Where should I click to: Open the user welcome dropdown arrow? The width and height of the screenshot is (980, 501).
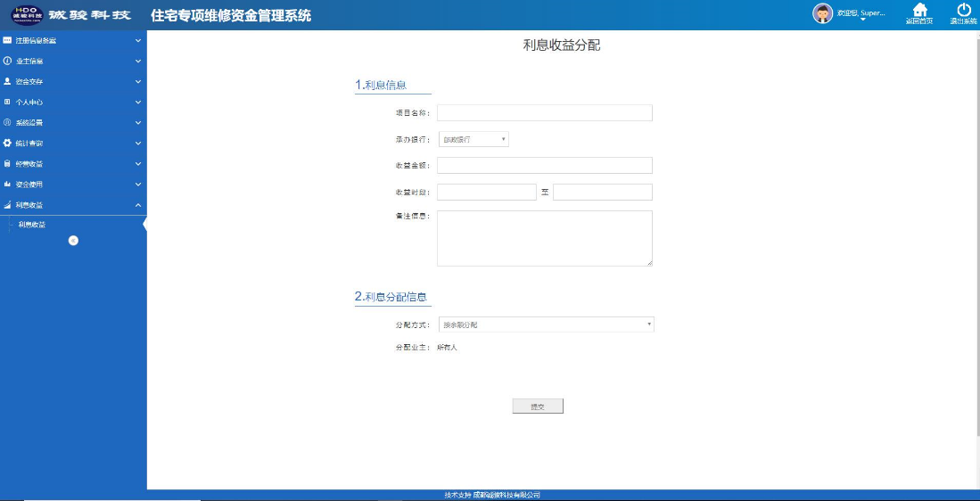click(x=862, y=21)
